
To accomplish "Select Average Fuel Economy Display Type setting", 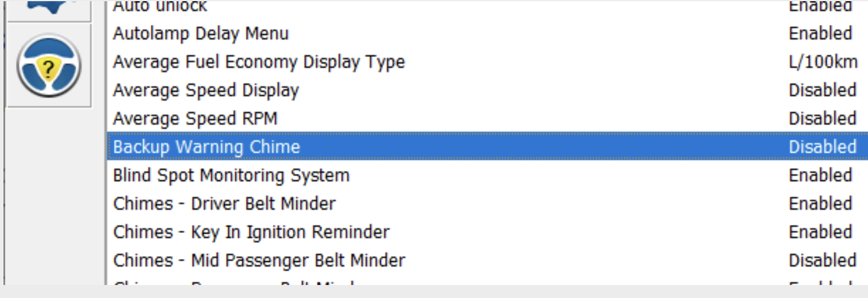I will (x=488, y=62).
